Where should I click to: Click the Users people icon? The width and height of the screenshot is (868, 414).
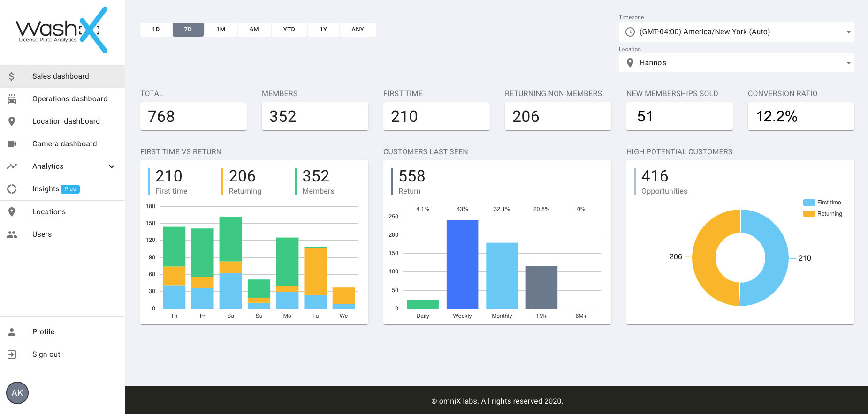[12, 234]
